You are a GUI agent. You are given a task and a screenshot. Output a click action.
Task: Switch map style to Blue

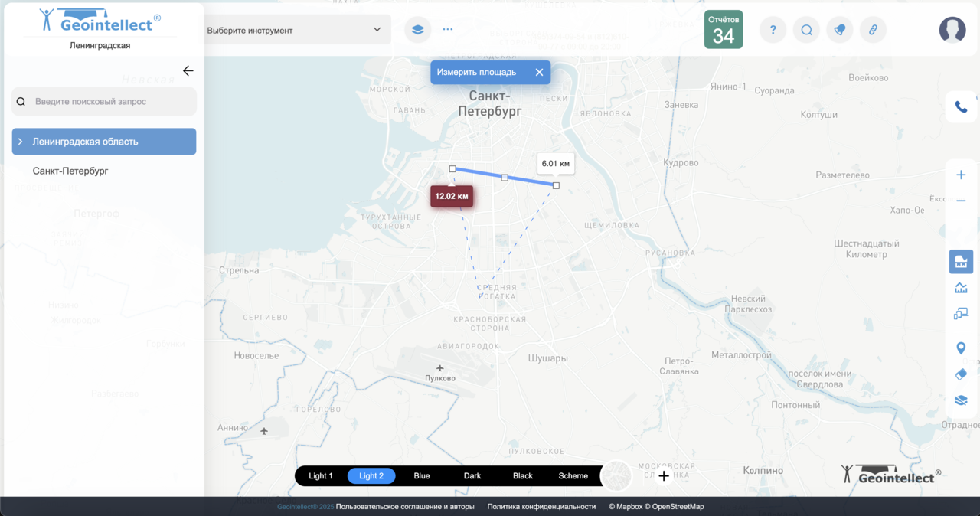click(x=422, y=476)
